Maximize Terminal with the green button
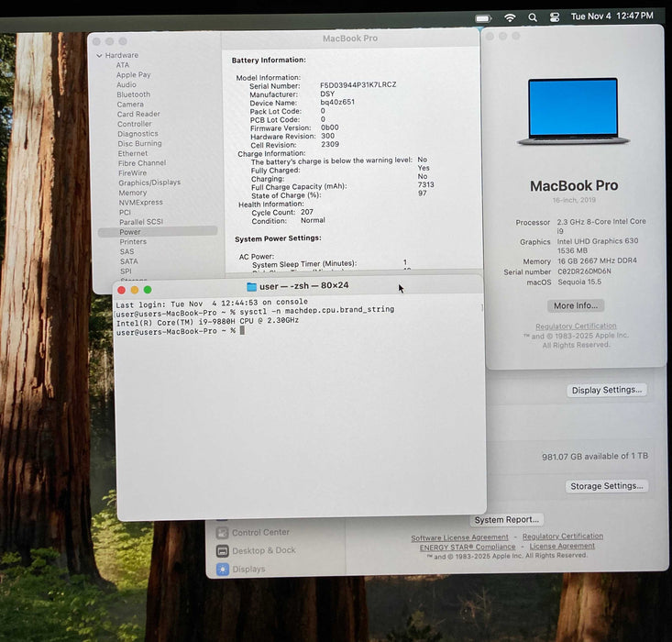672x642 pixels. [x=148, y=290]
